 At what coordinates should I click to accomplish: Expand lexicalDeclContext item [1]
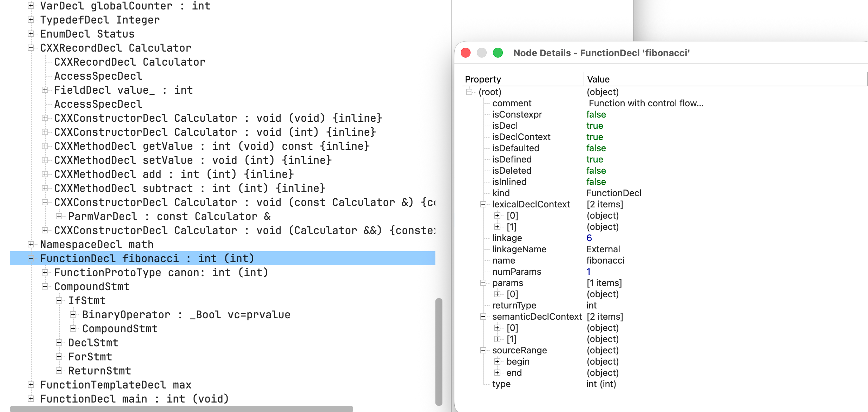pos(497,227)
